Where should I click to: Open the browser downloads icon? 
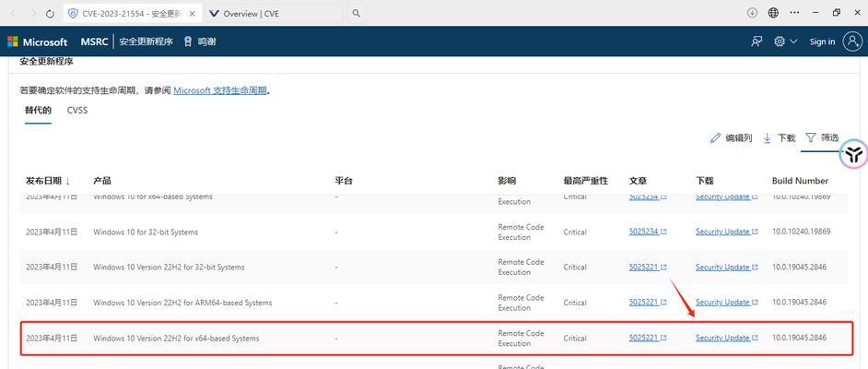point(752,13)
